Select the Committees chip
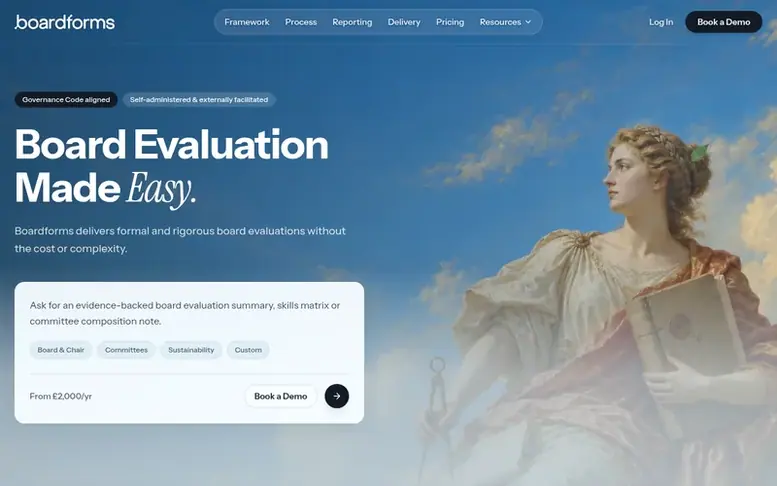Image resolution: width=777 pixels, height=486 pixels. [126, 350]
